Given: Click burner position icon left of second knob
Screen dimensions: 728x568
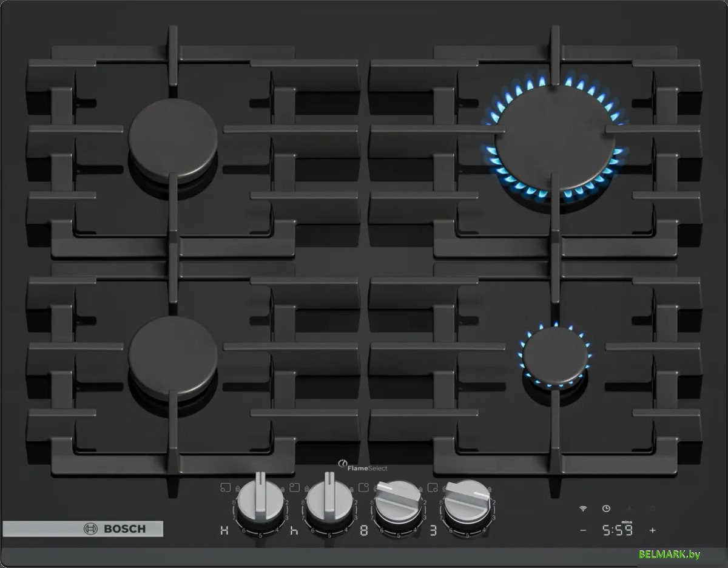Looking at the screenshot, I should point(294,487).
